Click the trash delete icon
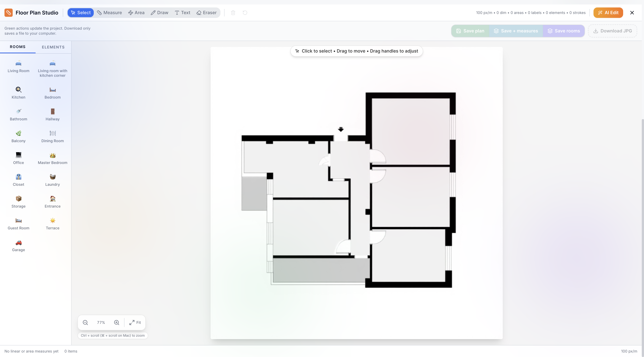This screenshot has height=357, width=644. click(x=233, y=13)
